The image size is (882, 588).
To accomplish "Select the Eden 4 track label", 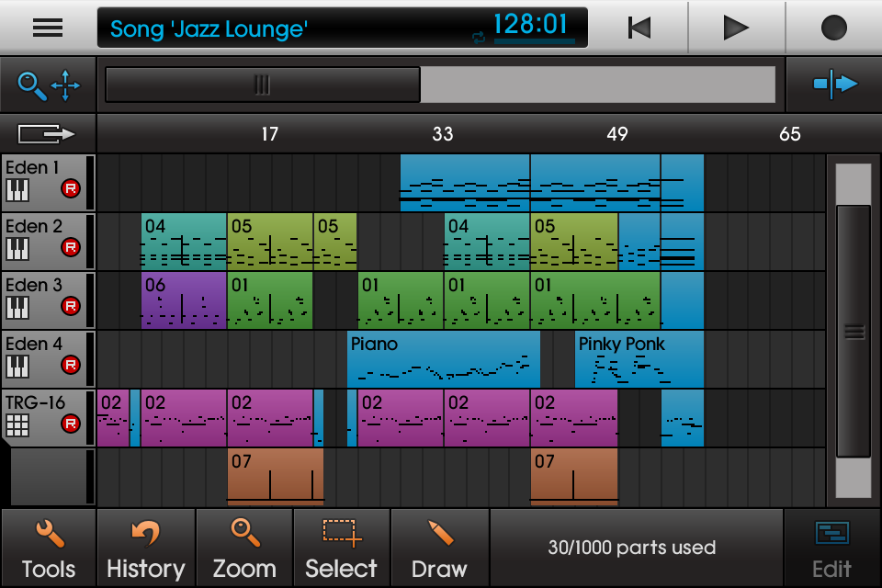I will click(x=34, y=344).
